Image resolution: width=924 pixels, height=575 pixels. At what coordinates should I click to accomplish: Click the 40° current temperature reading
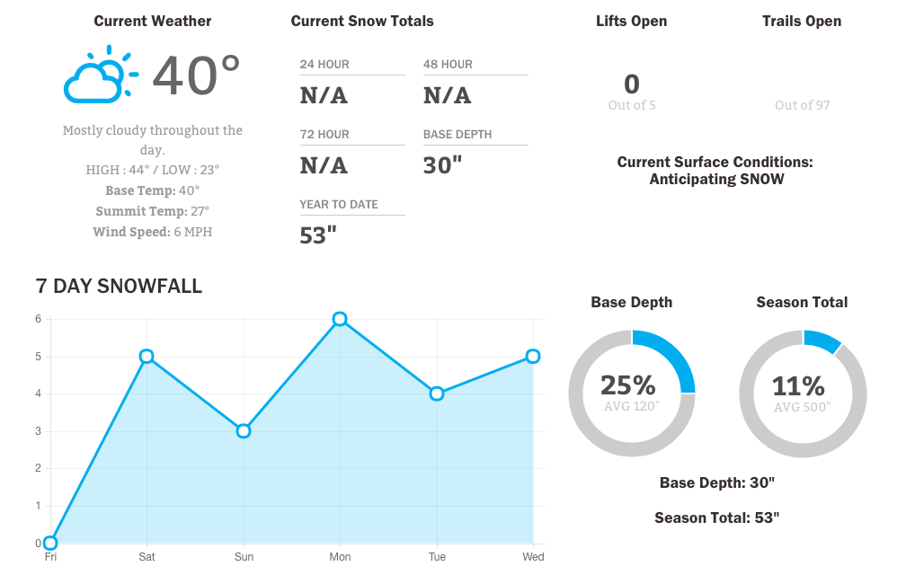[x=196, y=75]
